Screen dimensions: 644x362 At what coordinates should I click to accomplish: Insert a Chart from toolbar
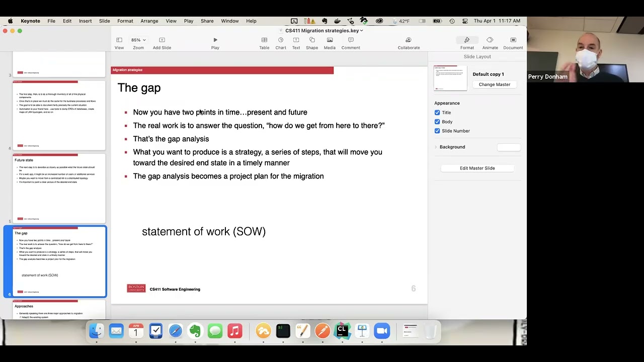281,43
